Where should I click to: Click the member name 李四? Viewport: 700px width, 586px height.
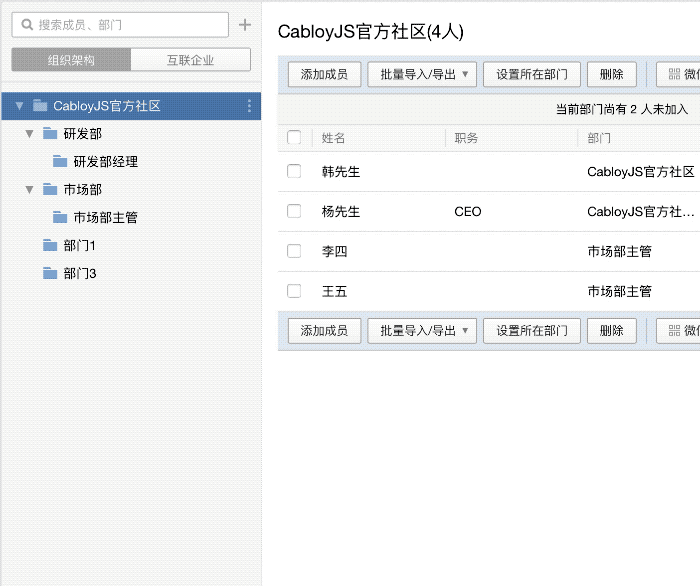click(x=334, y=251)
